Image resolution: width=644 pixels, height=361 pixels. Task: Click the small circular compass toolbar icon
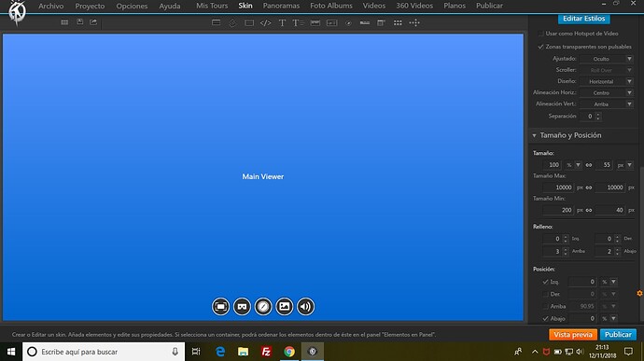[348, 23]
